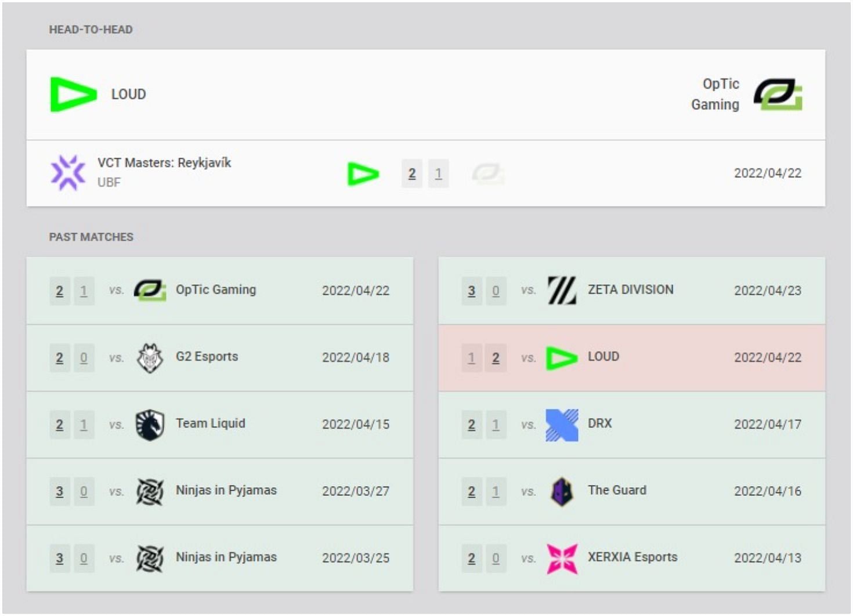Click faded OpTic logo in head-to-head row
The height and width of the screenshot is (616, 853).
[487, 173]
